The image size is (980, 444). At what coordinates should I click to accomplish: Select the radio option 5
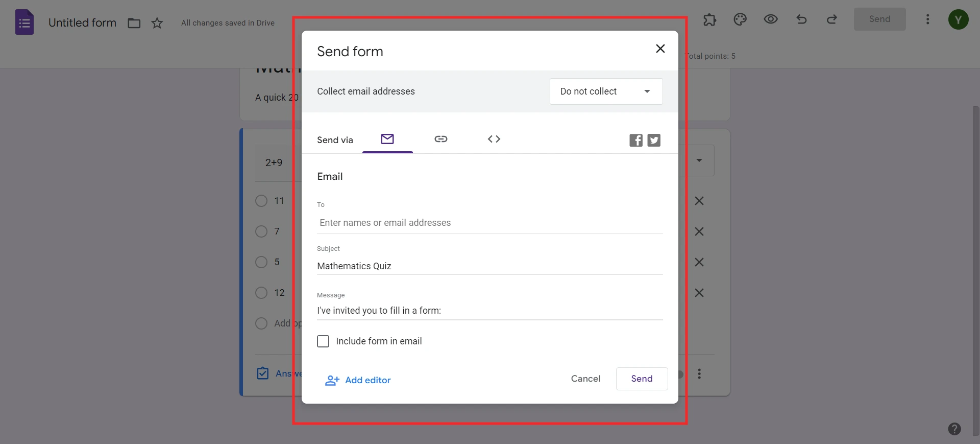tap(261, 262)
